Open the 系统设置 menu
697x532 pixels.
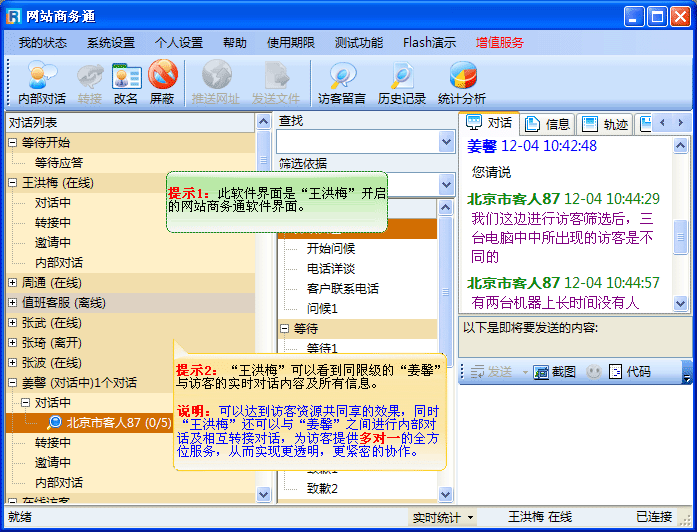point(110,43)
